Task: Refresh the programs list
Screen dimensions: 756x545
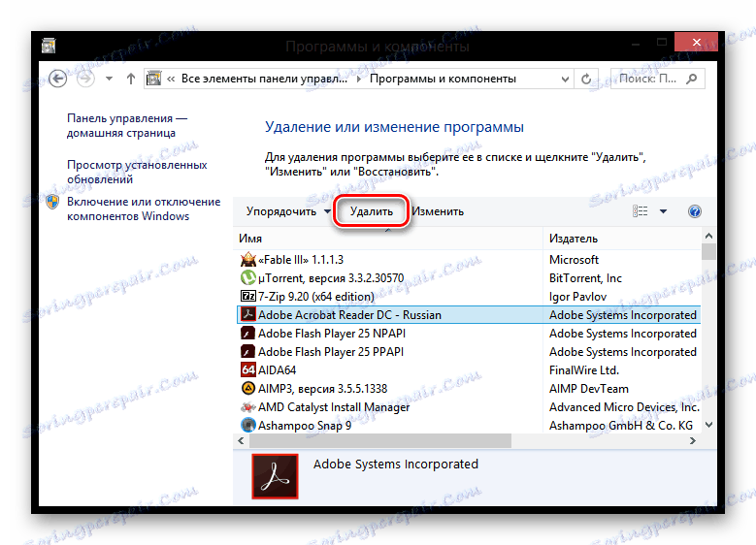Action: 586,79
